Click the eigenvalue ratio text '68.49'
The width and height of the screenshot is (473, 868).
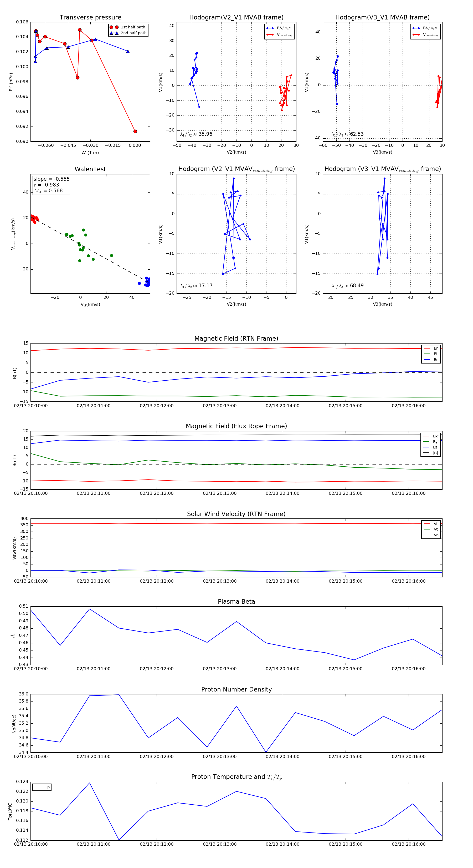coord(357,286)
